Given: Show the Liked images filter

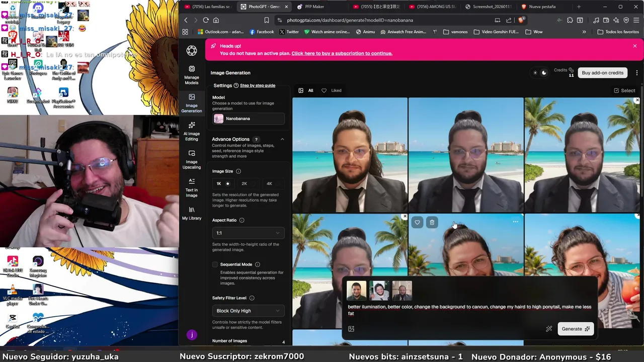Looking at the screenshot, I should (x=332, y=90).
